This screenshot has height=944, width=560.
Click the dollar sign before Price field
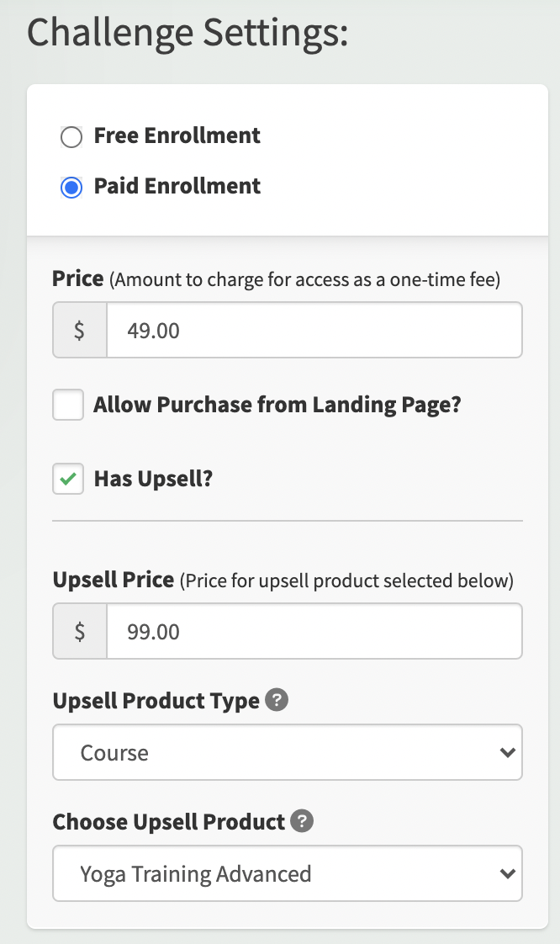pos(79,331)
